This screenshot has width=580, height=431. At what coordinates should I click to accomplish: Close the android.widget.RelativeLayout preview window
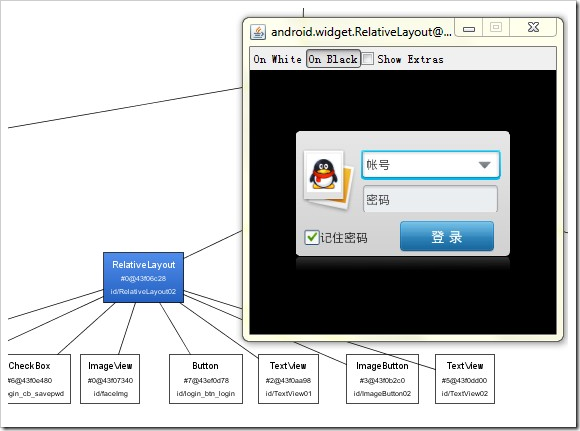point(533,28)
